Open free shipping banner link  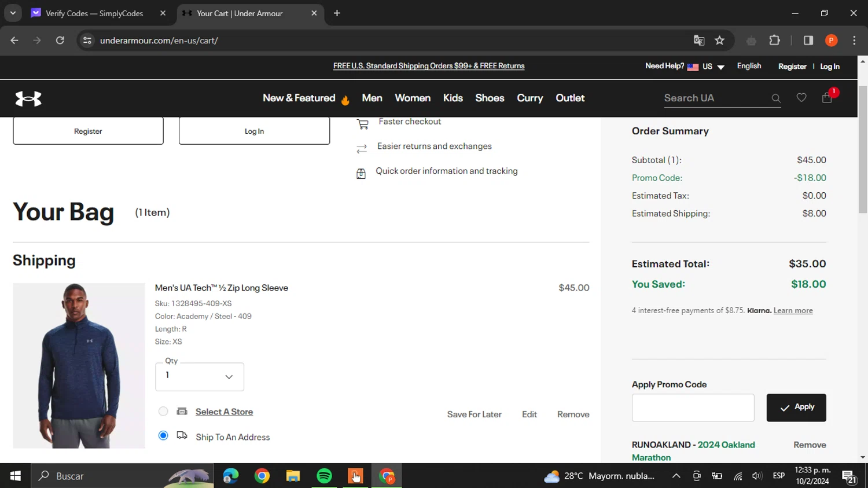(429, 66)
